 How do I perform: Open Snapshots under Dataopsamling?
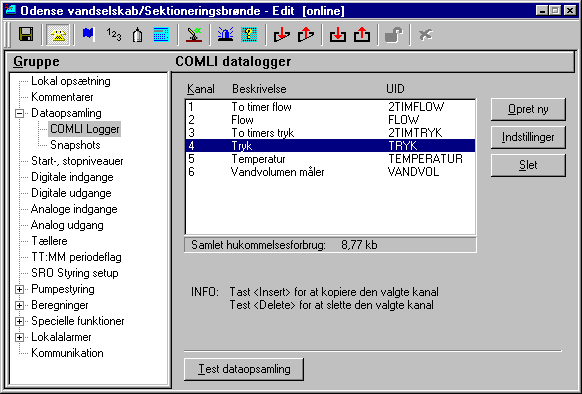tap(75, 145)
